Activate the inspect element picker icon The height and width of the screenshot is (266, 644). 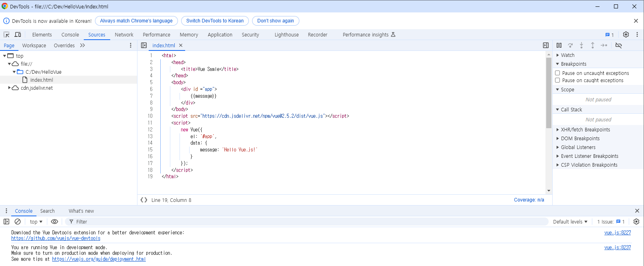6,35
